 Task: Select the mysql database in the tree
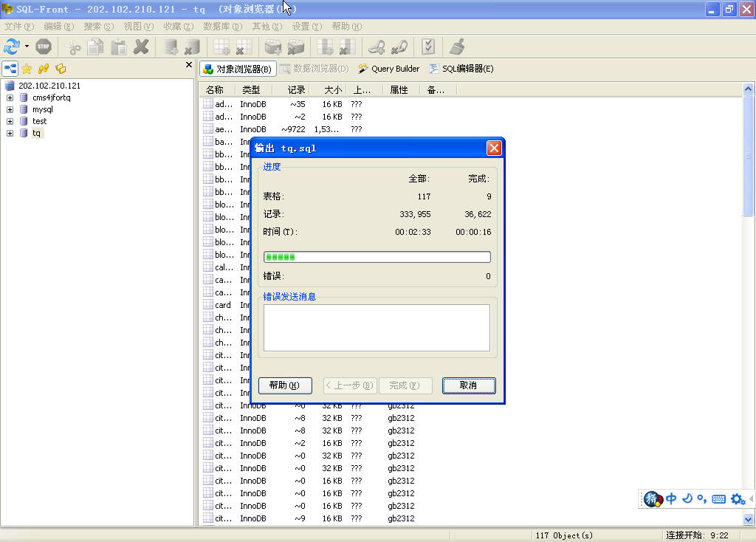tap(42, 109)
